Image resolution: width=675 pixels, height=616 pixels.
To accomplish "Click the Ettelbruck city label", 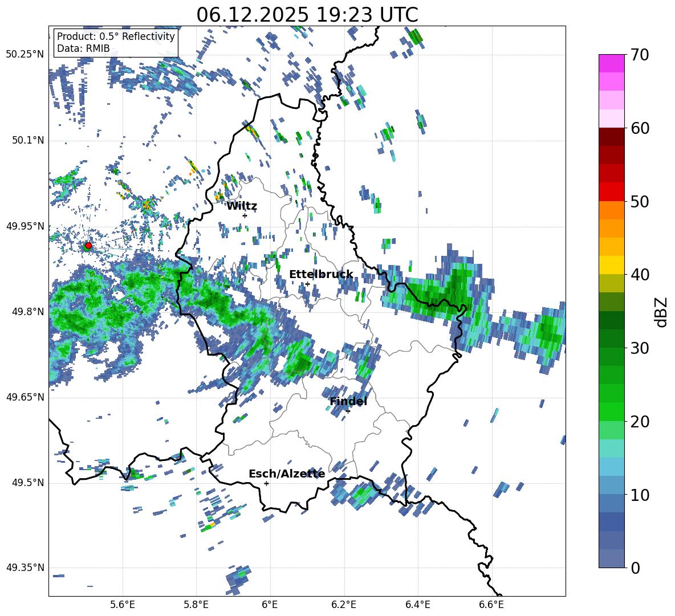I will tap(321, 275).
